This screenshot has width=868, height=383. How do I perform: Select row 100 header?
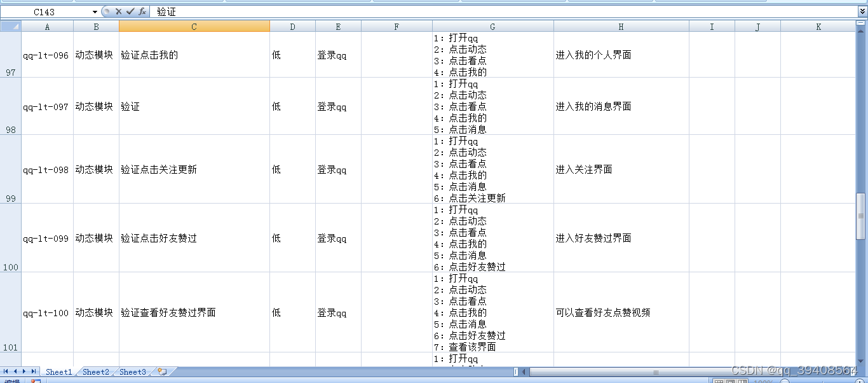tap(11, 237)
